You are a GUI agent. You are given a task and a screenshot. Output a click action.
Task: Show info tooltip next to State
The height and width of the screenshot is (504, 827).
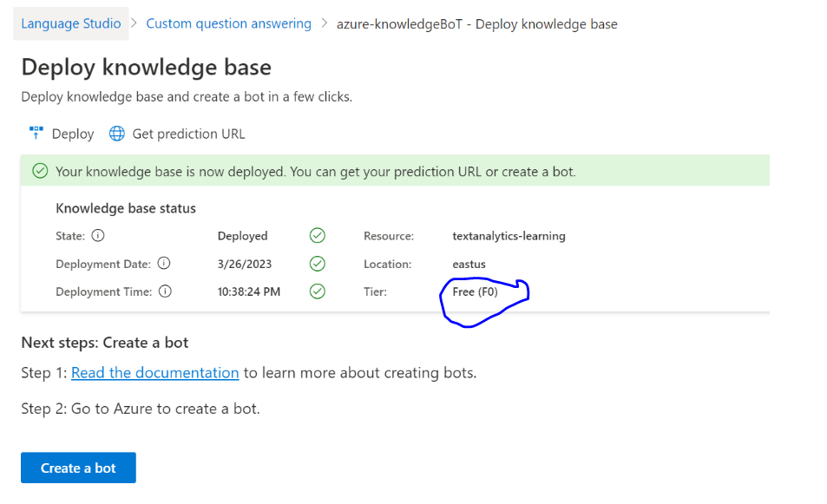(x=98, y=235)
